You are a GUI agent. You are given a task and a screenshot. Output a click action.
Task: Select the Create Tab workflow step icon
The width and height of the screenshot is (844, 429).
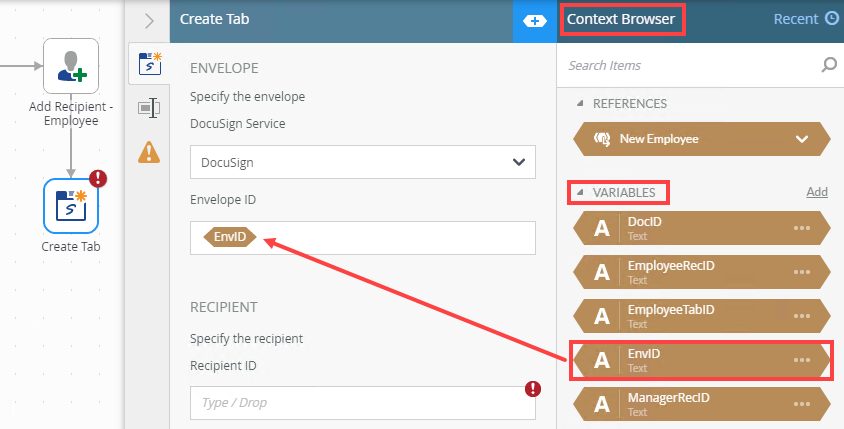point(70,204)
